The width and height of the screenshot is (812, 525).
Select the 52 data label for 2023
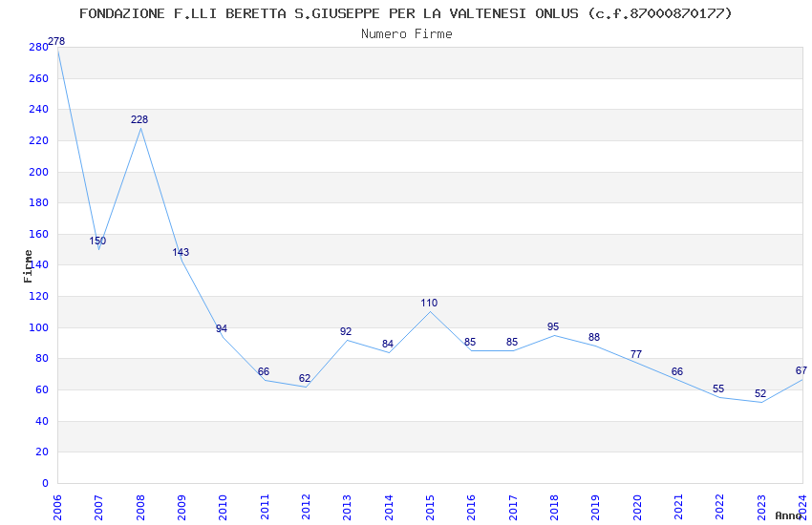click(760, 393)
